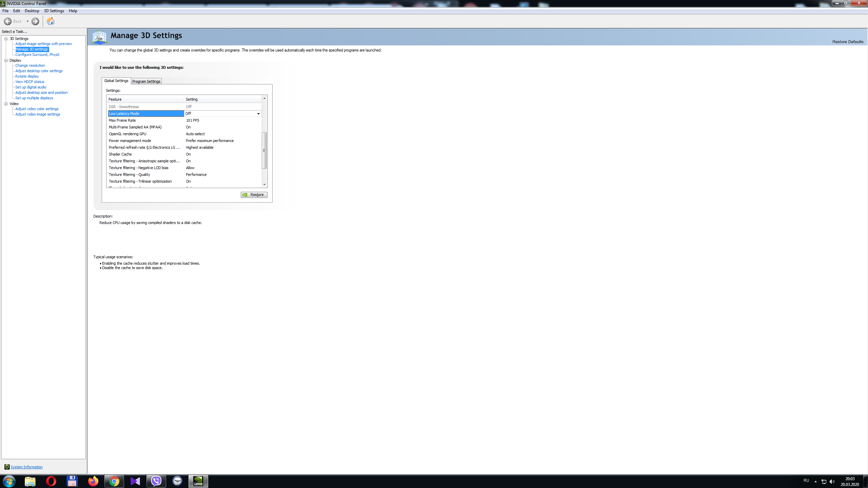Click the RU language indicator
Screen dimensions: 868x488
pos(806,481)
